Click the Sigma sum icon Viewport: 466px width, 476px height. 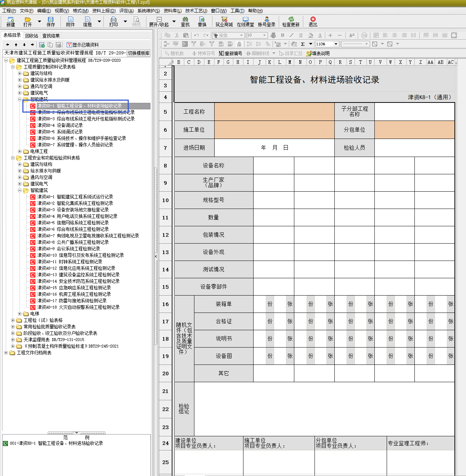click(x=303, y=44)
